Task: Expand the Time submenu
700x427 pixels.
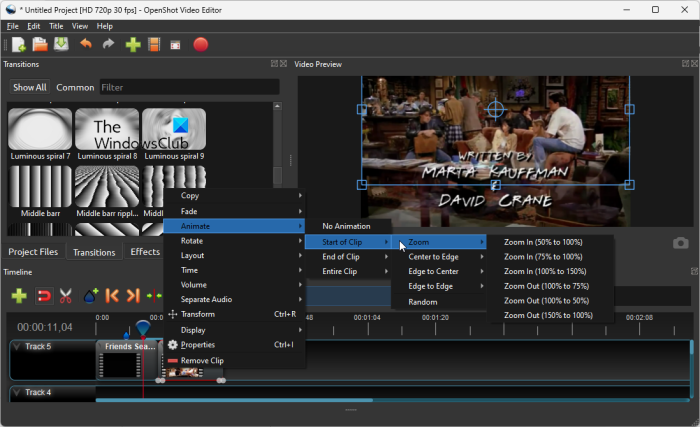Action: (234, 270)
